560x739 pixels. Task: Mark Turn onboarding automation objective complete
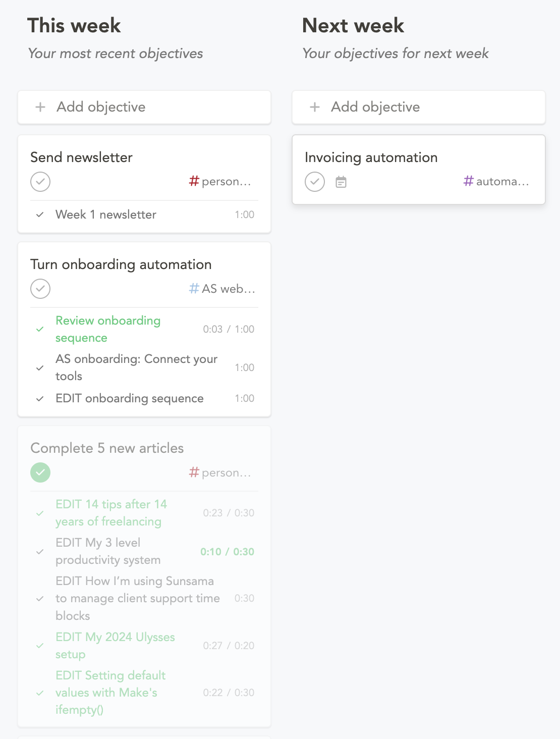(40, 289)
